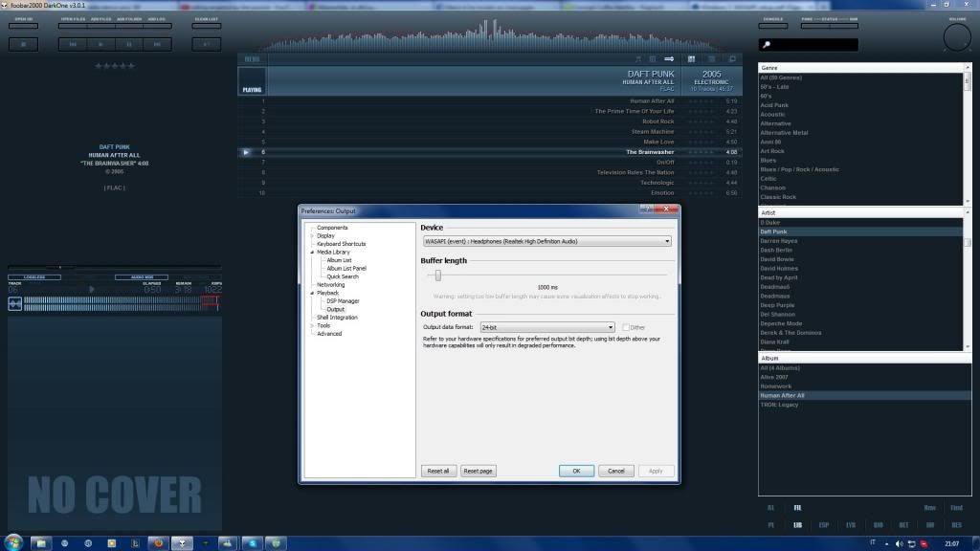Screen dimensions: 980x551
Task: Expand the Tools tree node
Action: tap(313, 325)
